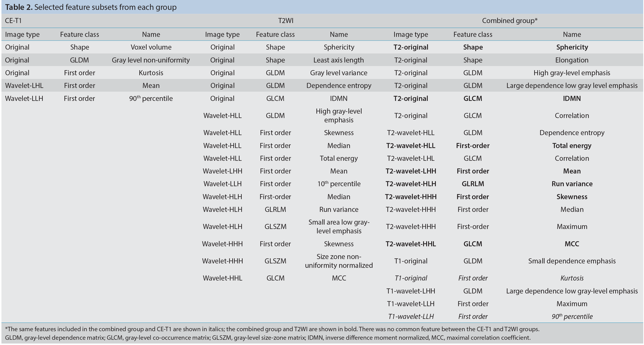644x345 pixels.
Task: Click the bold "T2-wavelet-HHL" cell
Action: click(411, 244)
